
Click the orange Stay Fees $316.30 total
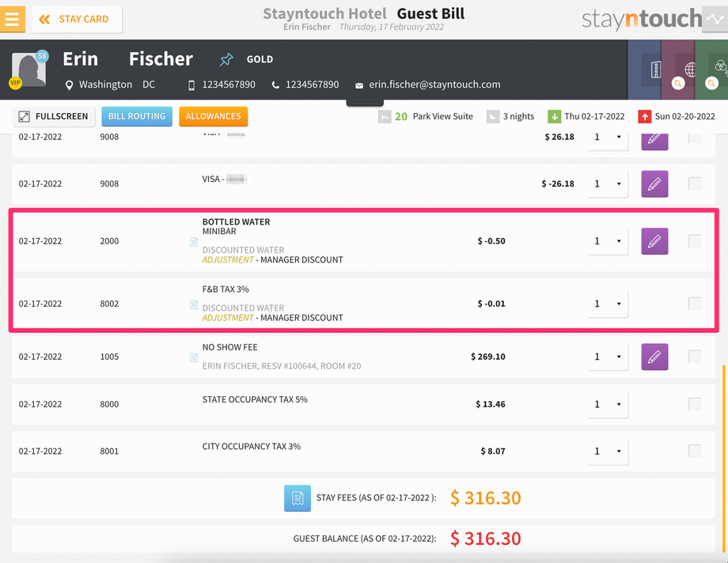pyautogui.click(x=486, y=498)
